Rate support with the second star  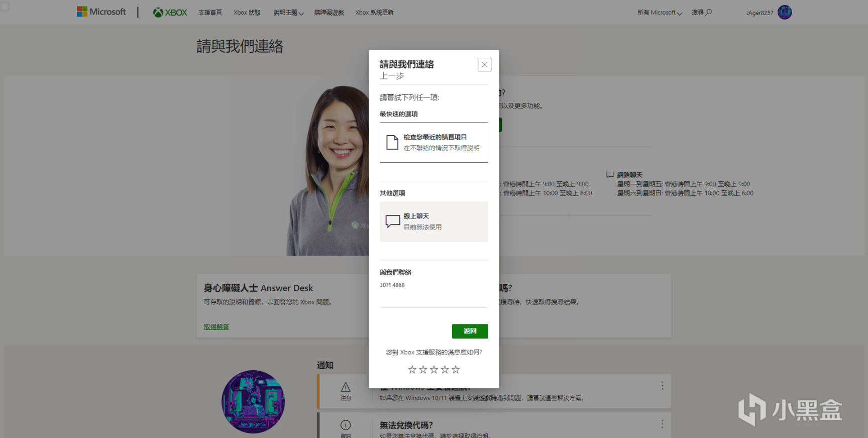point(423,370)
